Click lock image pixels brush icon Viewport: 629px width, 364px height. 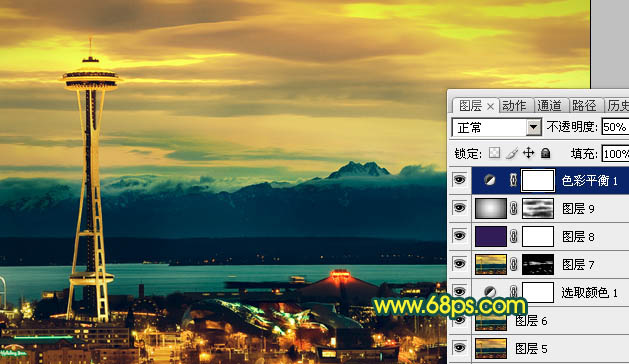click(x=511, y=153)
